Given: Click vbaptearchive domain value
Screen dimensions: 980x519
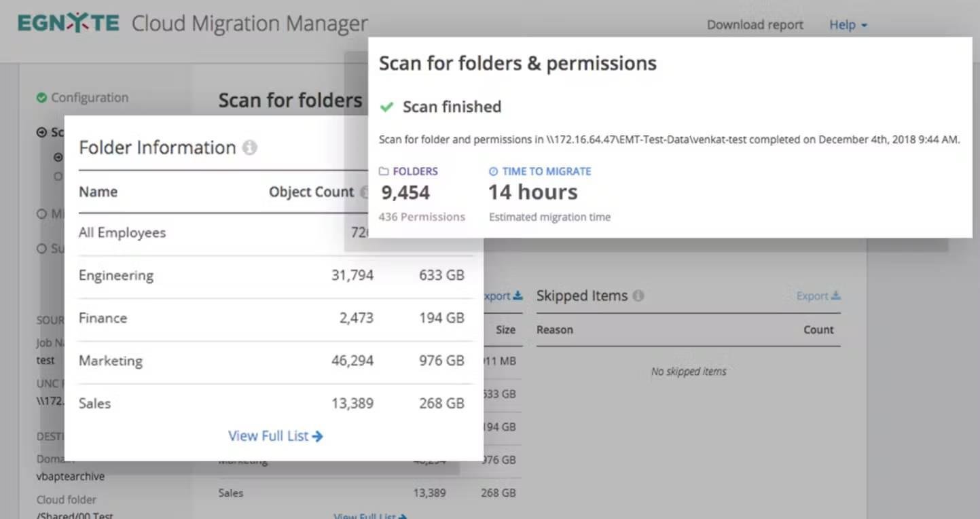Looking at the screenshot, I should point(71,477).
